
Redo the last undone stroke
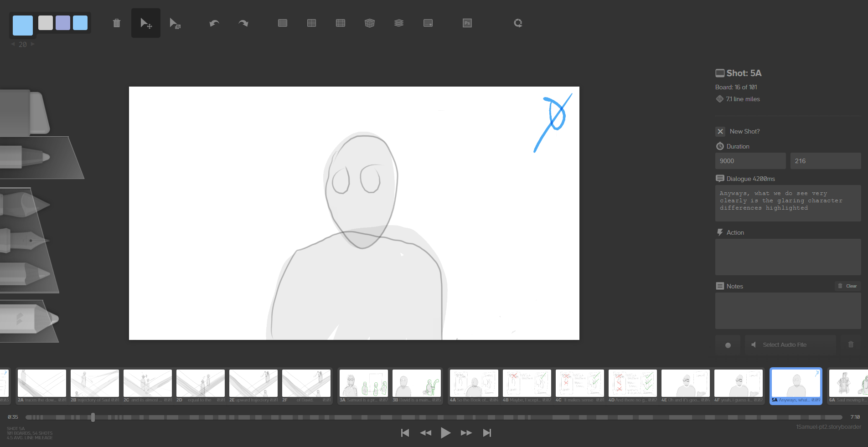click(243, 23)
